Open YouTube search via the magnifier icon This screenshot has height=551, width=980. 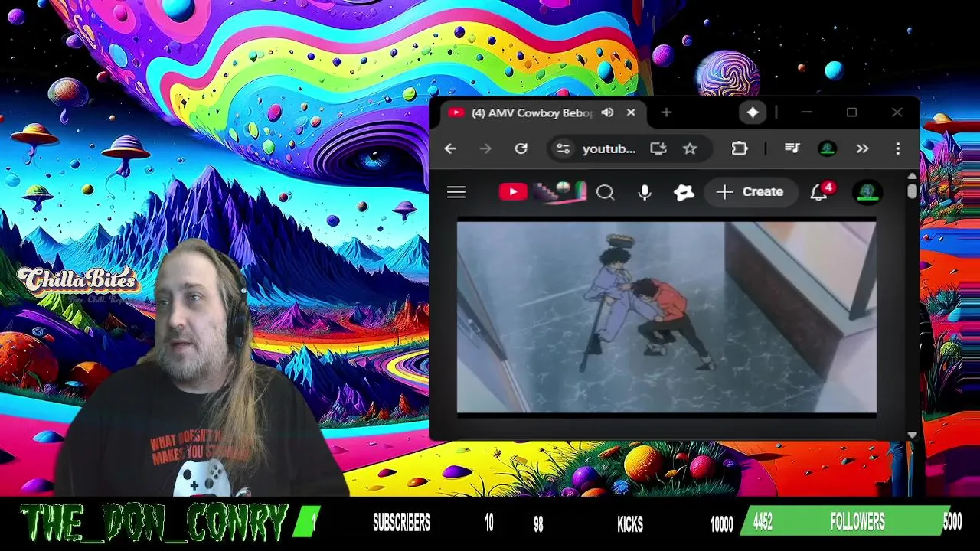[606, 192]
